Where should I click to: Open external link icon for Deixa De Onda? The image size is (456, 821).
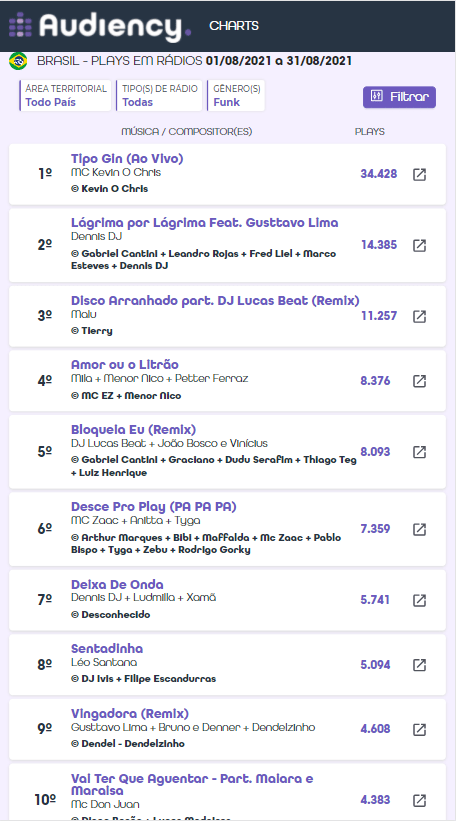(419, 600)
